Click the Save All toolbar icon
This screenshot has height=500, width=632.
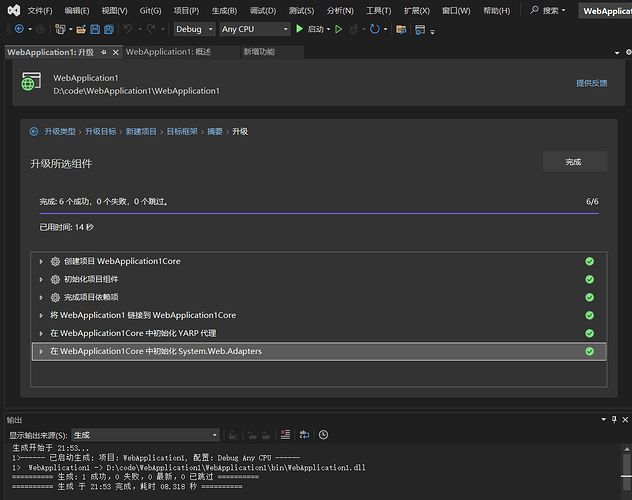tap(108, 29)
